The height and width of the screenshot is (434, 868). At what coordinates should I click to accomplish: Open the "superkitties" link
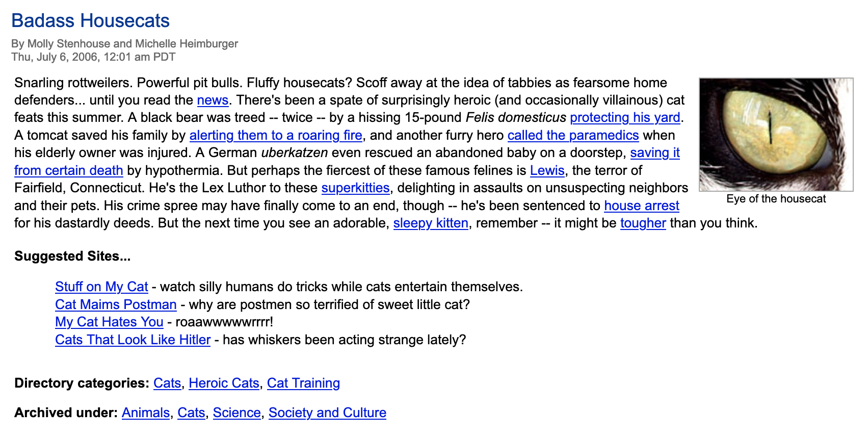[x=355, y=188]
